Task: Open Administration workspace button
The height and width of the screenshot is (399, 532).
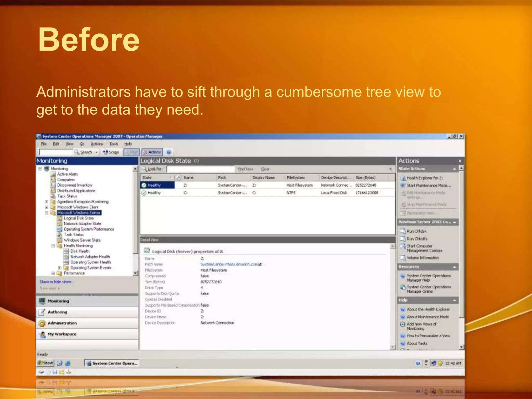Action: pos(62,323)
